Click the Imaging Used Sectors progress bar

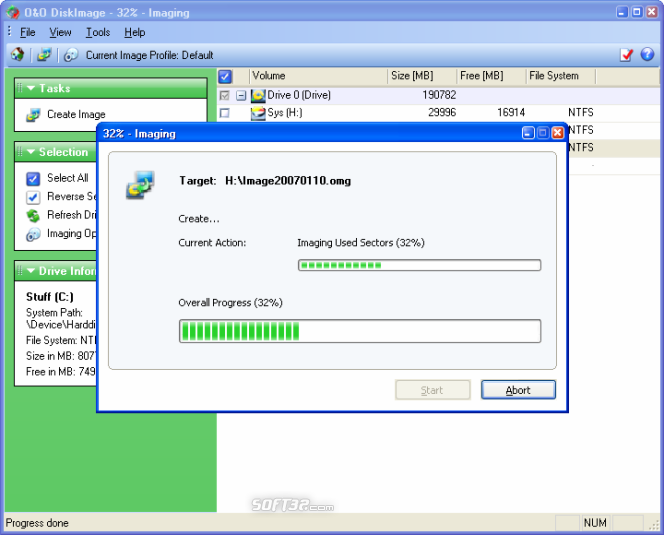click(x=419, y=265)
